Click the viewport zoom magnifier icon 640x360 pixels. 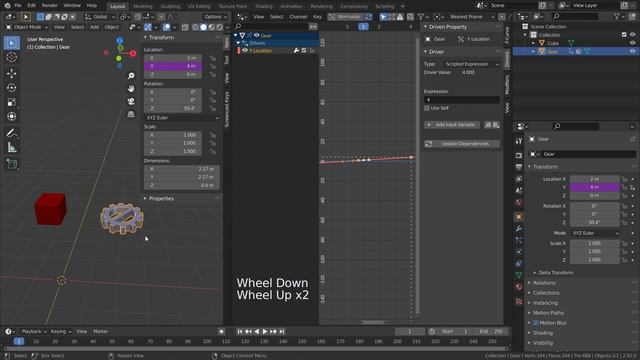[x=131, y=76]
